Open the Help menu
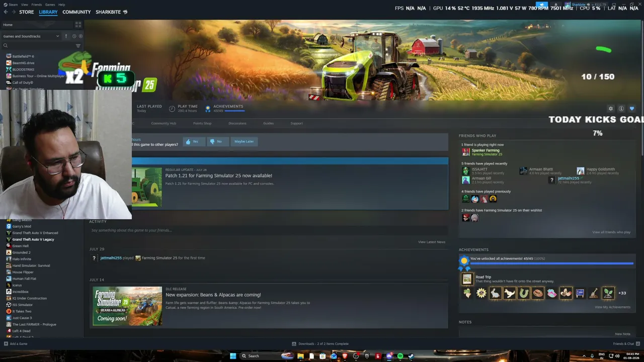Screen dimensions: 644x362 point(61,5)
